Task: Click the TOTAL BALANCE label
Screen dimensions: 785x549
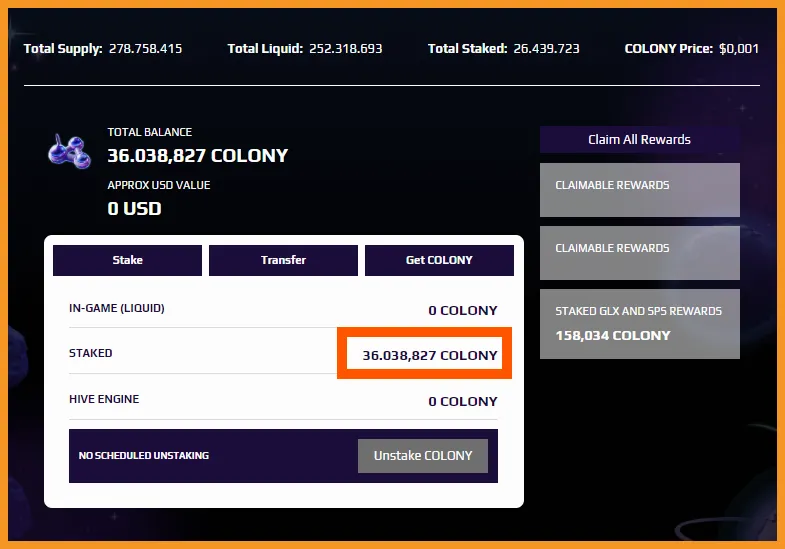Action: point(150,132)
